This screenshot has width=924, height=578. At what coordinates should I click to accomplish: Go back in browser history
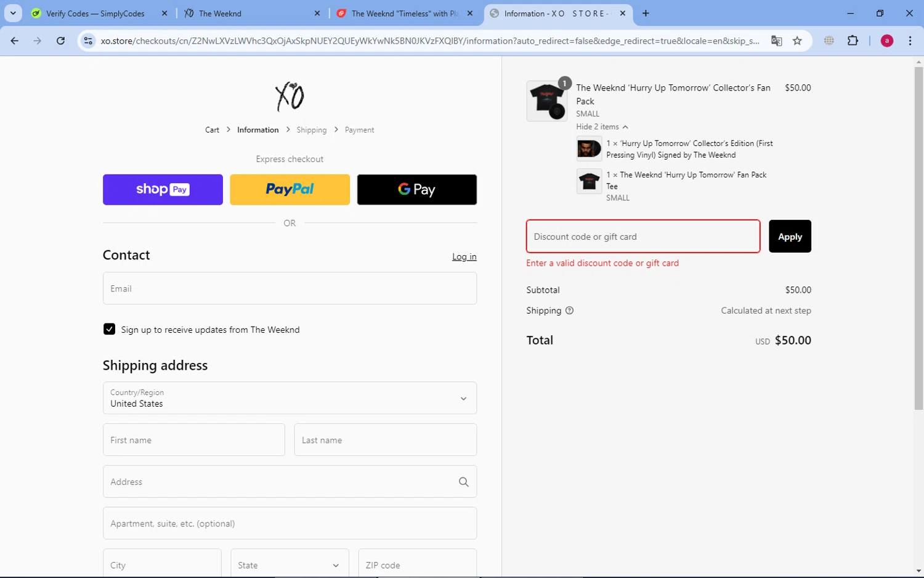tap(15, 41)
